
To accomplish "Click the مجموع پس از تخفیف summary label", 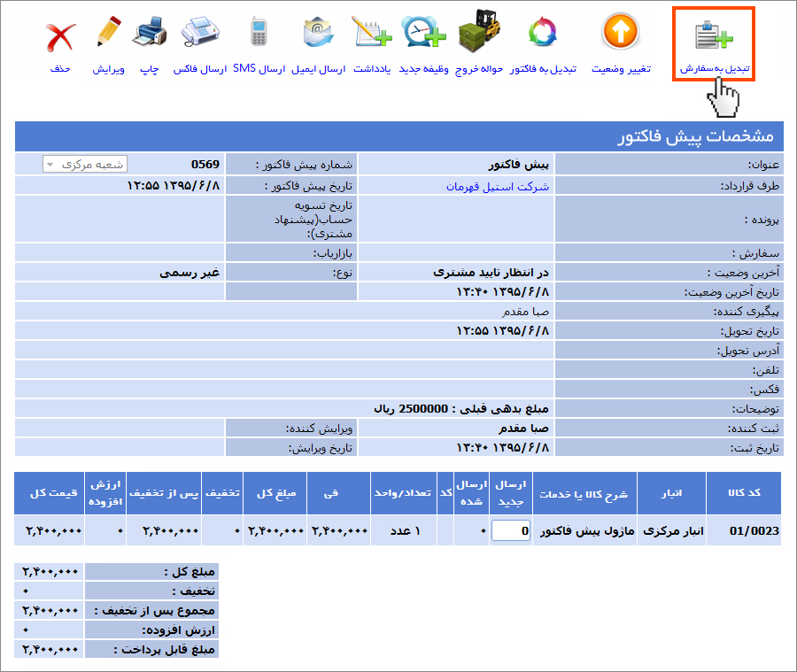I will pos(154,611).
